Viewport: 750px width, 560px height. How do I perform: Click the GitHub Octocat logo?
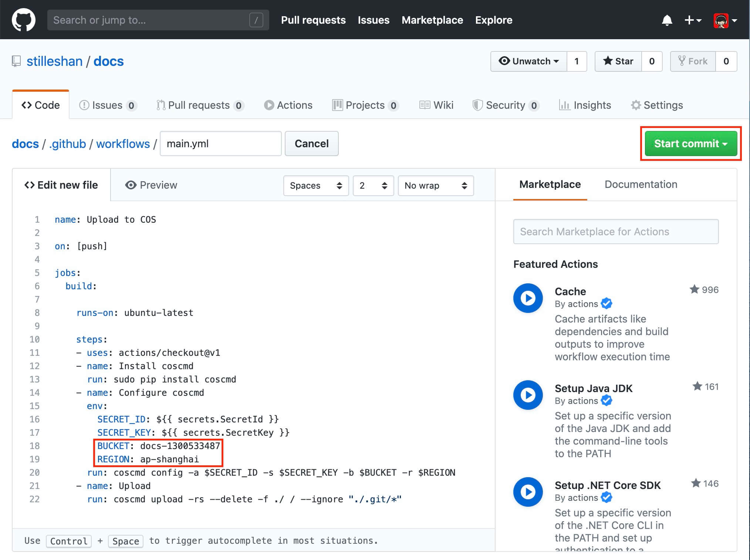pyautogui.click(x=24, y=20)
